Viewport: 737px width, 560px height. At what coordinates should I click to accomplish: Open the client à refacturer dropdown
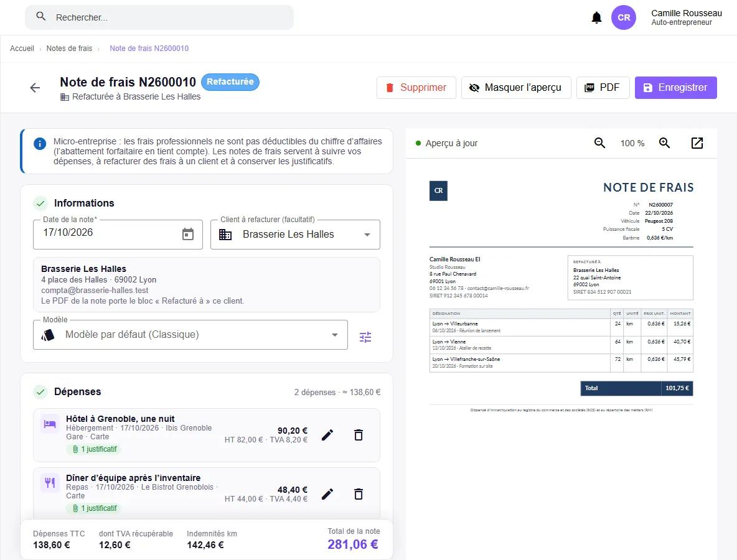[x=295, y=235]
